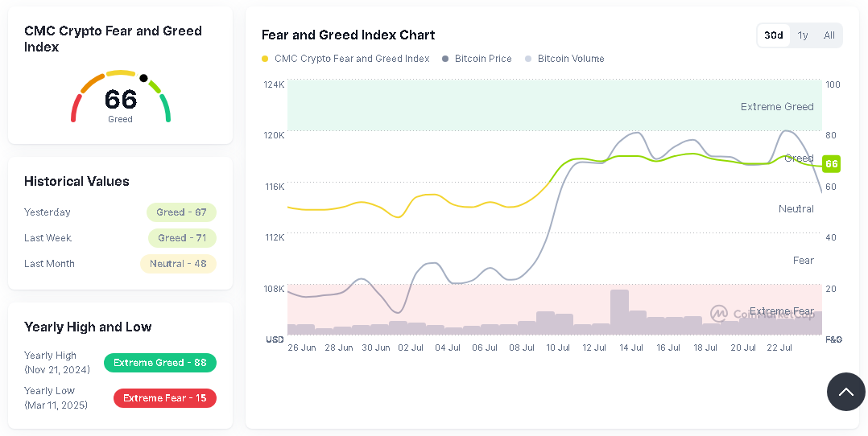The image size is (868, 436).
Task: Click the 120K price axis label
Action: coord(274,135)
